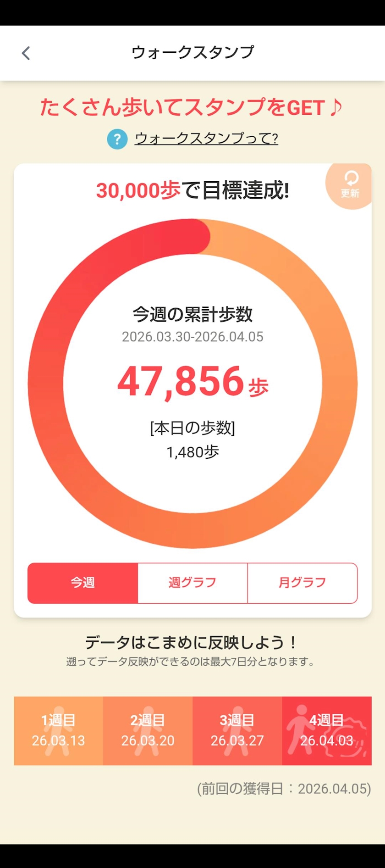Screen dimensions: 385x868
Task: Tap the blue question mark icon
Action: click(117, 139)
